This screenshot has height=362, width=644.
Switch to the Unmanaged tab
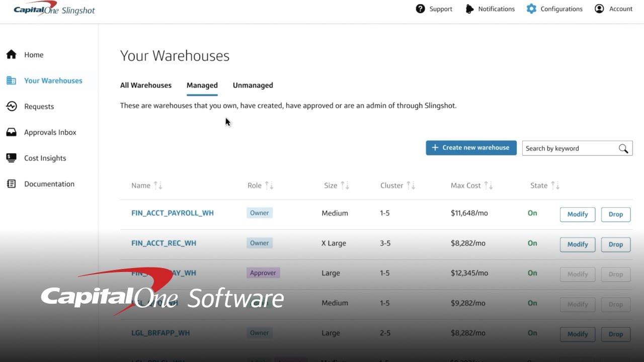[253, 85]
